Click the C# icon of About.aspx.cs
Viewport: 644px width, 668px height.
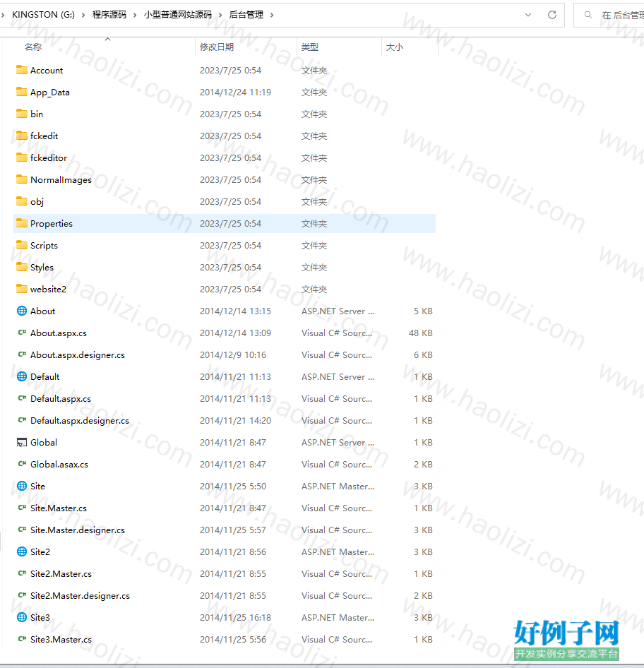pyautogui.click(x=22, y=333)
